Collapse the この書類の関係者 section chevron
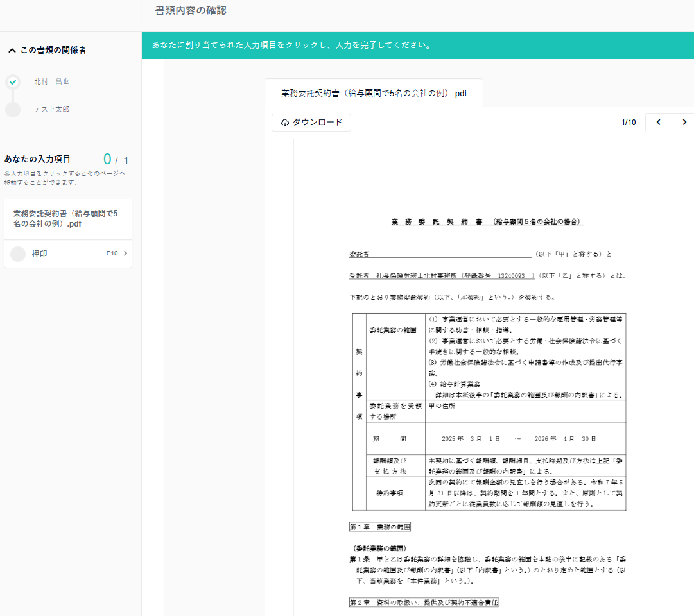694x616 pixels. tap(12, 50)
